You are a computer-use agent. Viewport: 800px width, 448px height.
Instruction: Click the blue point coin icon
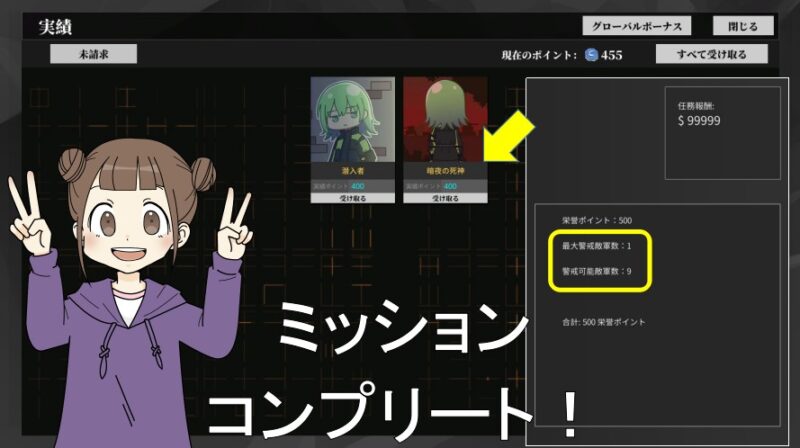point(592,55)
